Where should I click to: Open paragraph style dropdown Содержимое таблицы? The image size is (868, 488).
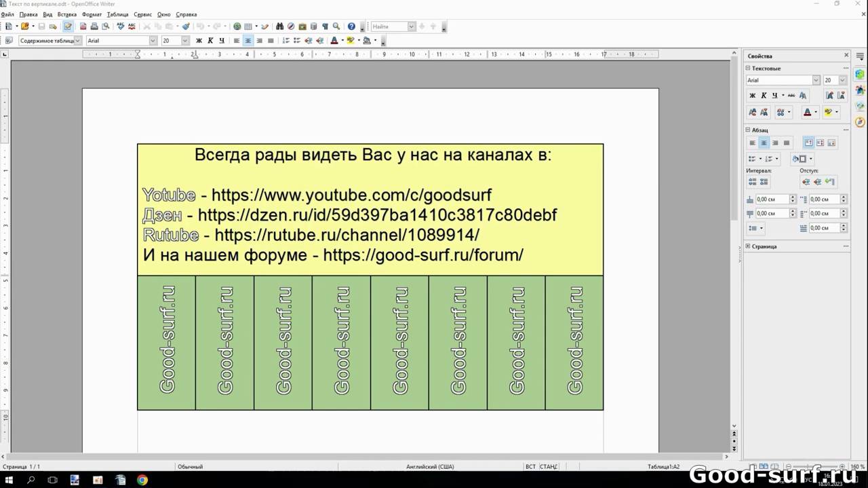point(77,40)
